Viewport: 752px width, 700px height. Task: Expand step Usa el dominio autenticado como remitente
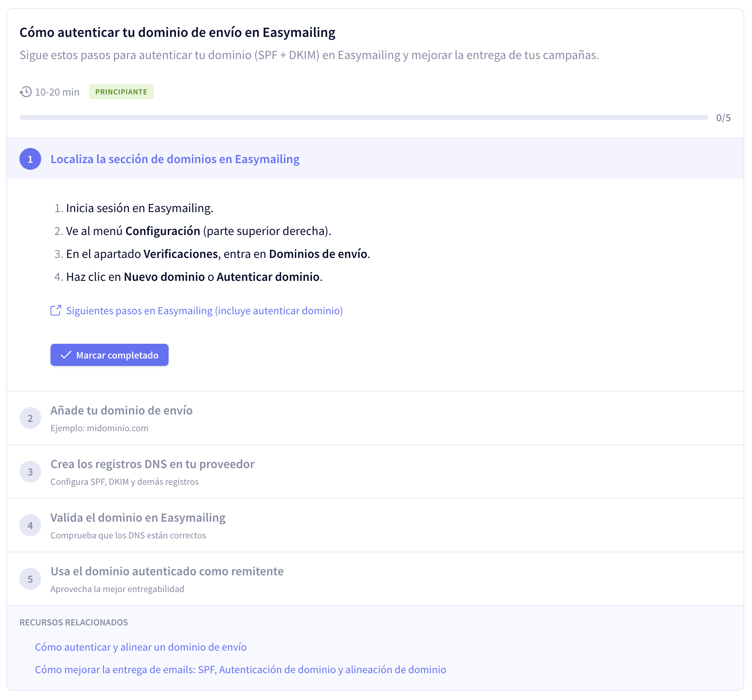click(x=375, y=579)
